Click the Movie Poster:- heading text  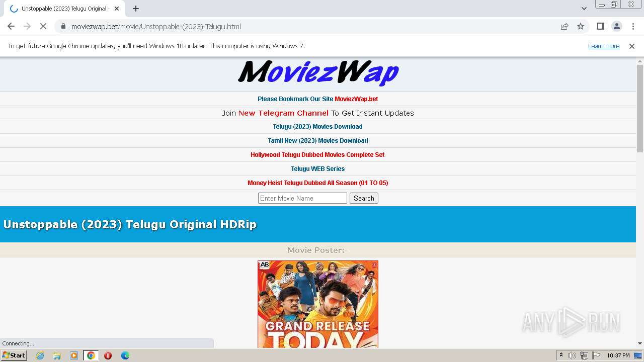tap(317, 250)
